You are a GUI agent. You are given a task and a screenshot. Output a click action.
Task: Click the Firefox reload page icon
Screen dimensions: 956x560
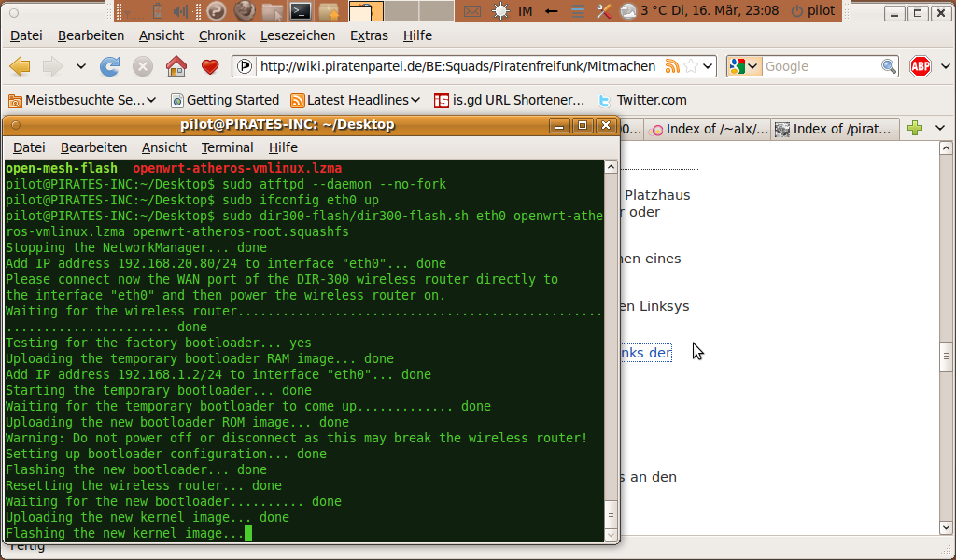(x=110, y=66)
